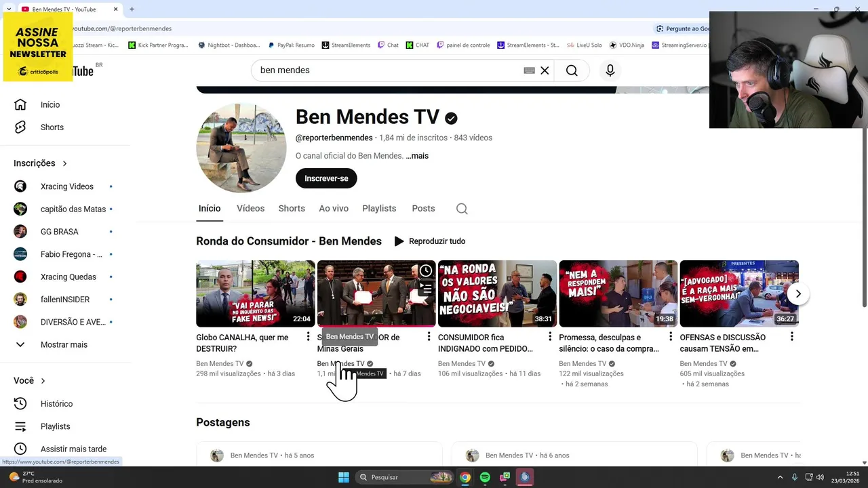Show next videos with carousel arrow
This screenshot has width=868, height=488.
click(798, 294)
